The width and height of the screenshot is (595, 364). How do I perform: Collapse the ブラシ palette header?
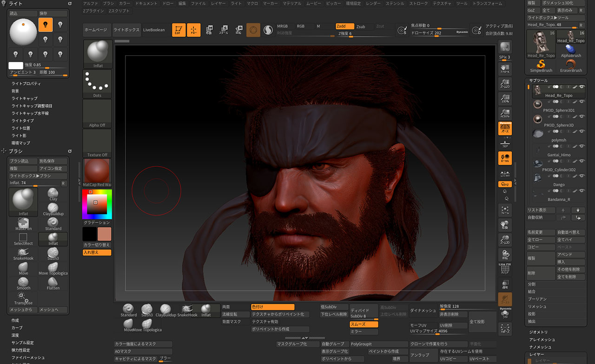click(x=16, y=151)
